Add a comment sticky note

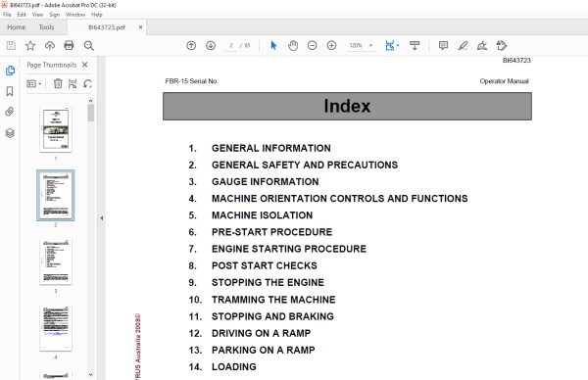point(443,46)
